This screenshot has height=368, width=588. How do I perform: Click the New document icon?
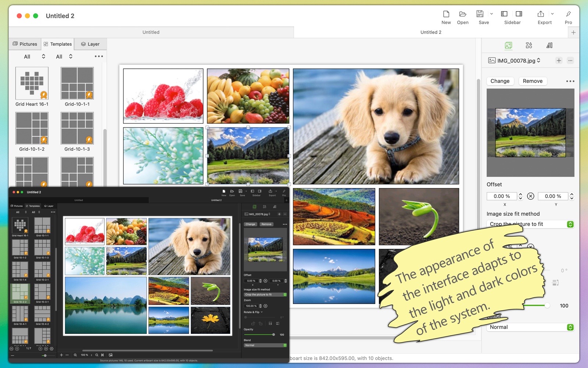click(x=446, y=14)
